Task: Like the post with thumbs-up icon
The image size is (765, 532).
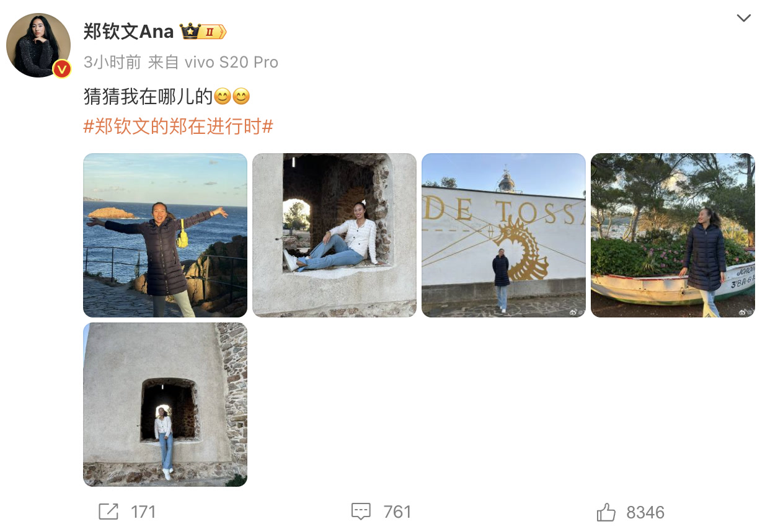Action: coord(606,512)
